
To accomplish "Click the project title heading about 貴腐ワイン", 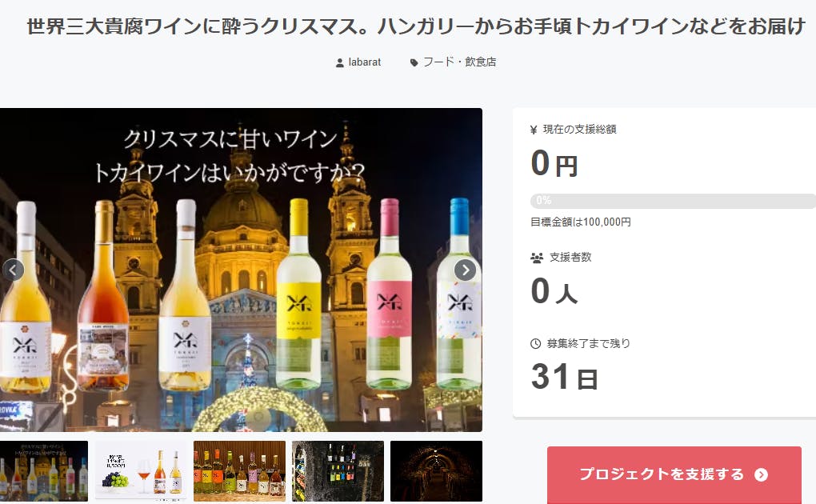I will (416, 26).
